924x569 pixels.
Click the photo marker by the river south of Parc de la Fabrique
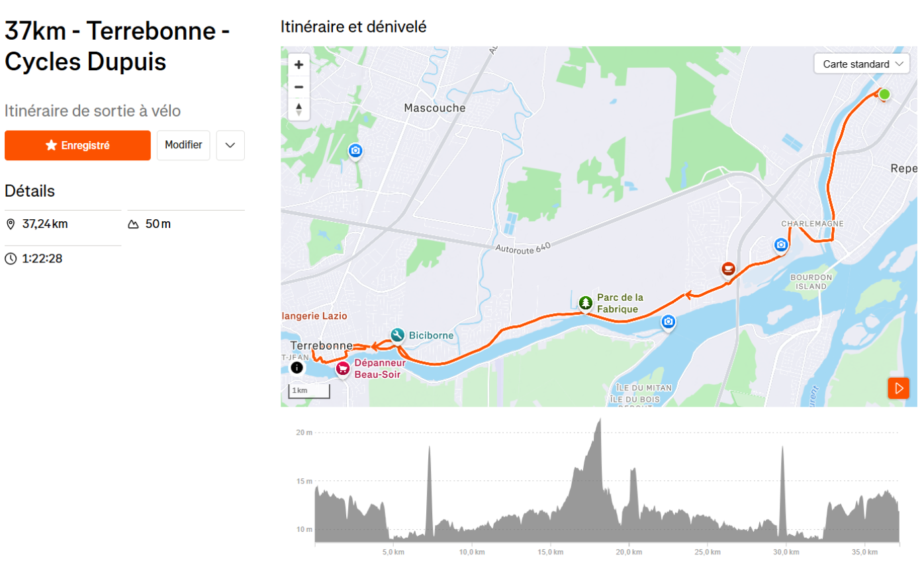[669, 321]
